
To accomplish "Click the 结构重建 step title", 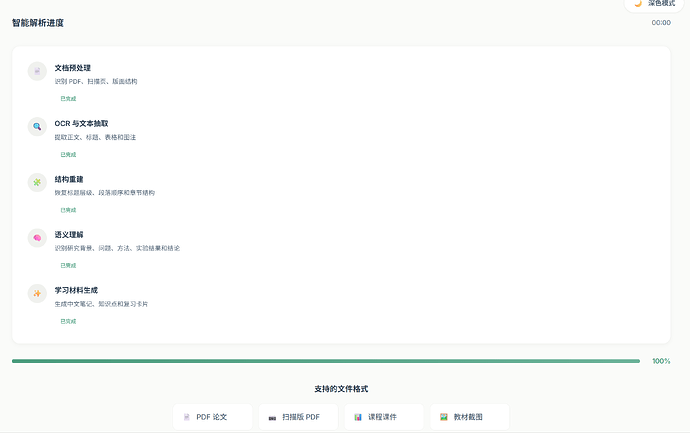I will pyautogui.click(x=69, y=179).
